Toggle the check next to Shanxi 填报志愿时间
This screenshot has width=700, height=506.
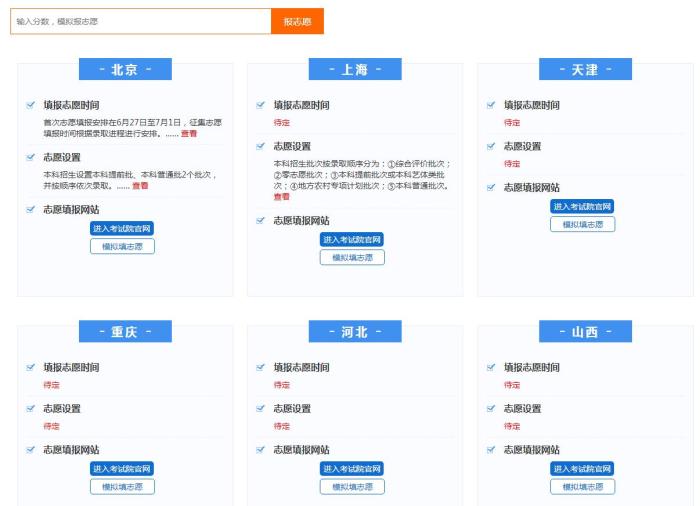tap(491, 367)
